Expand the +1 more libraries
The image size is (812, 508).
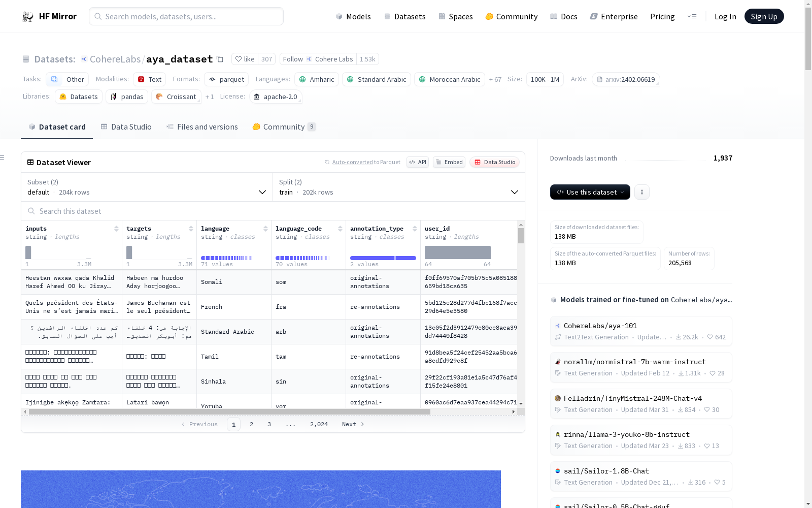(x=210, y=97)
